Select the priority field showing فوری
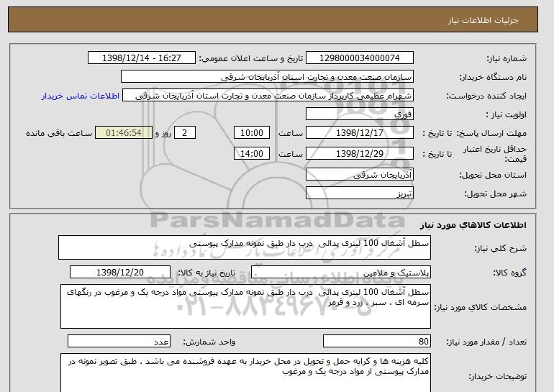554x392 pixels. 359,114
